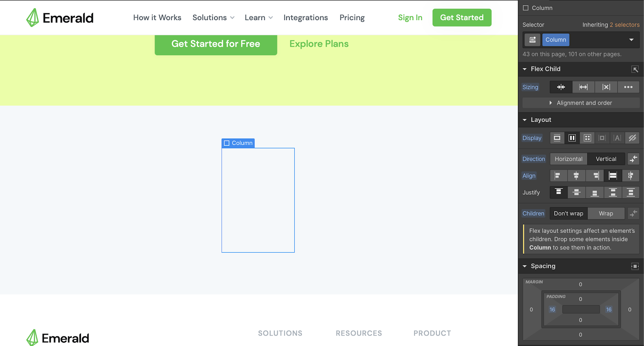Click the Display property label
Viewport: 644px width, 346px height.
(532, 138)
